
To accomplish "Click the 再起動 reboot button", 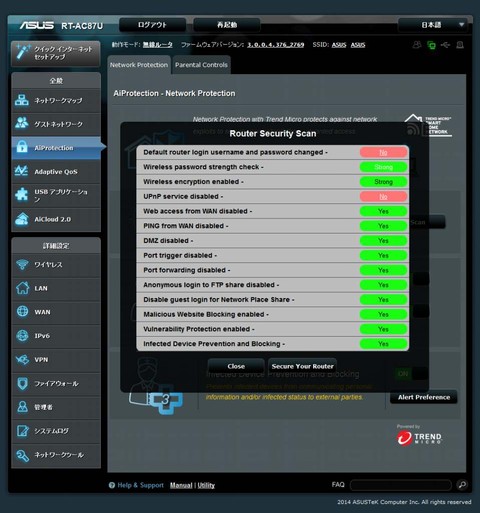I will point(227,25).
